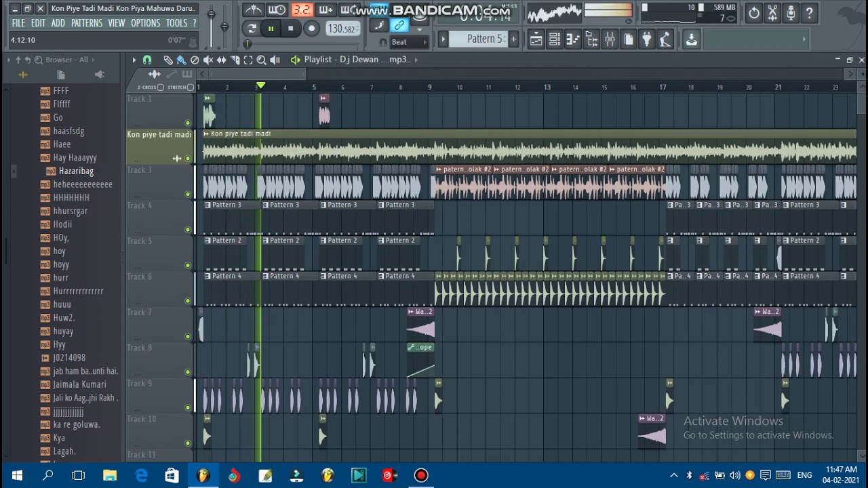Toggle the Playlist snap magnet
This screenshot has height=488, width=868.
(147, 60)
